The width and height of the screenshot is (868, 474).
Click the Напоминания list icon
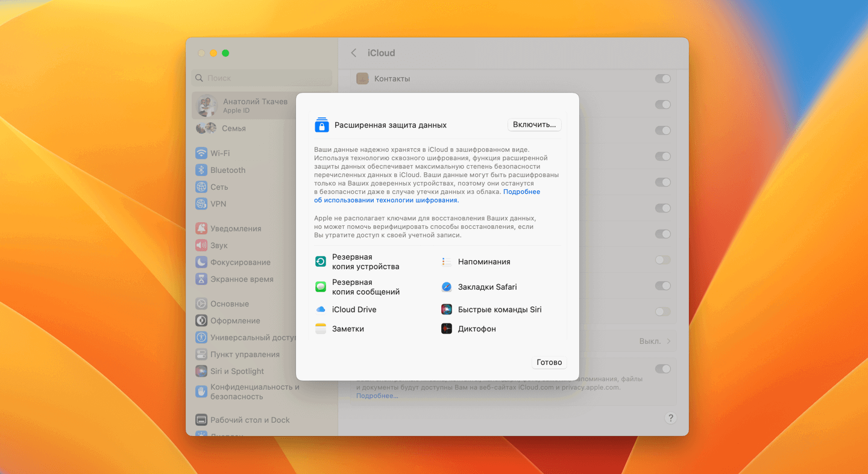pos(447,262)
